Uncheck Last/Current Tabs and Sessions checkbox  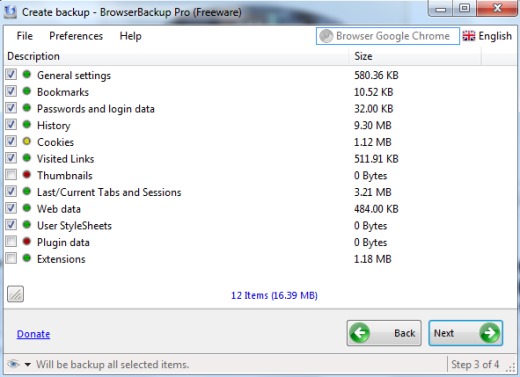coord(11,191)
